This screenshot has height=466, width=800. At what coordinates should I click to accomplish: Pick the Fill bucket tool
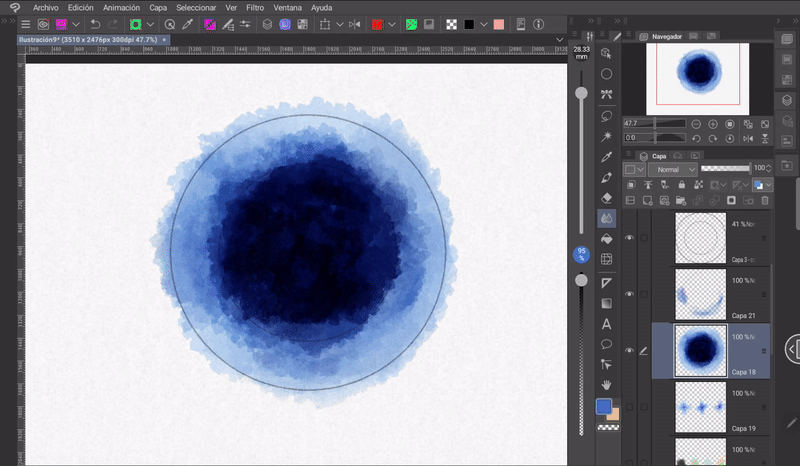(x=606, y=239)
